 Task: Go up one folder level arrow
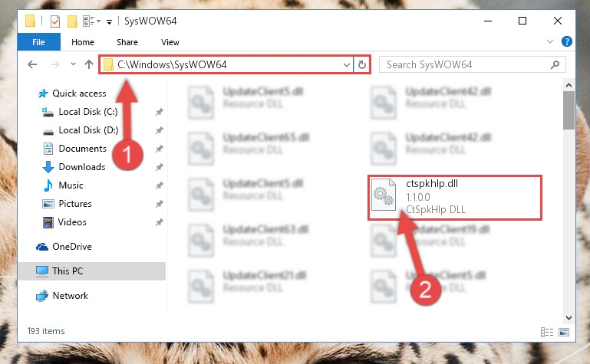click(x=89, y=64)
